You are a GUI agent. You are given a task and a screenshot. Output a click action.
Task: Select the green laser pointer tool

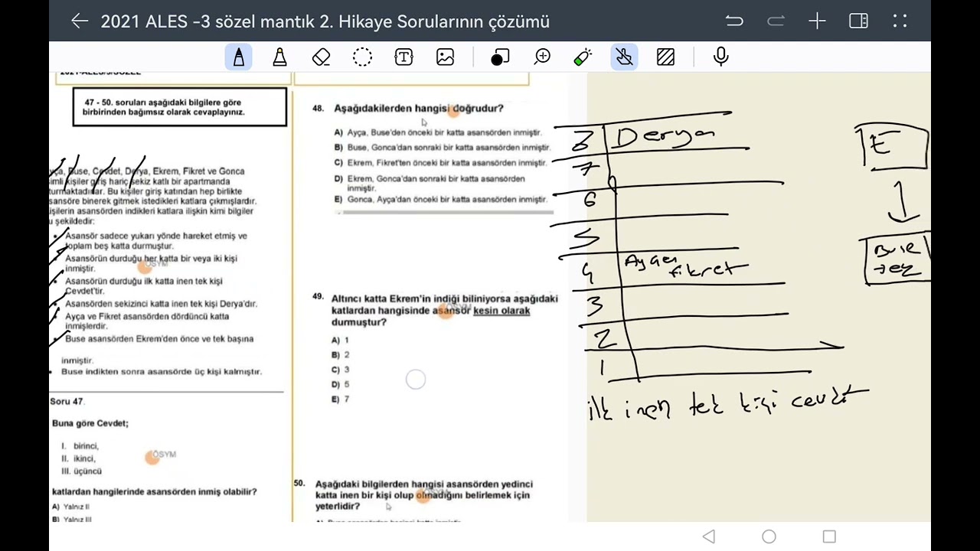[583, 57]
